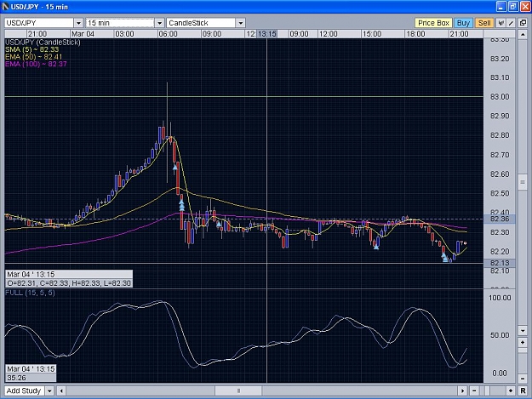Viewport: 532px width, 399px height.
Task: Click the vertical zoom out minus button
Action: [523, 379]
